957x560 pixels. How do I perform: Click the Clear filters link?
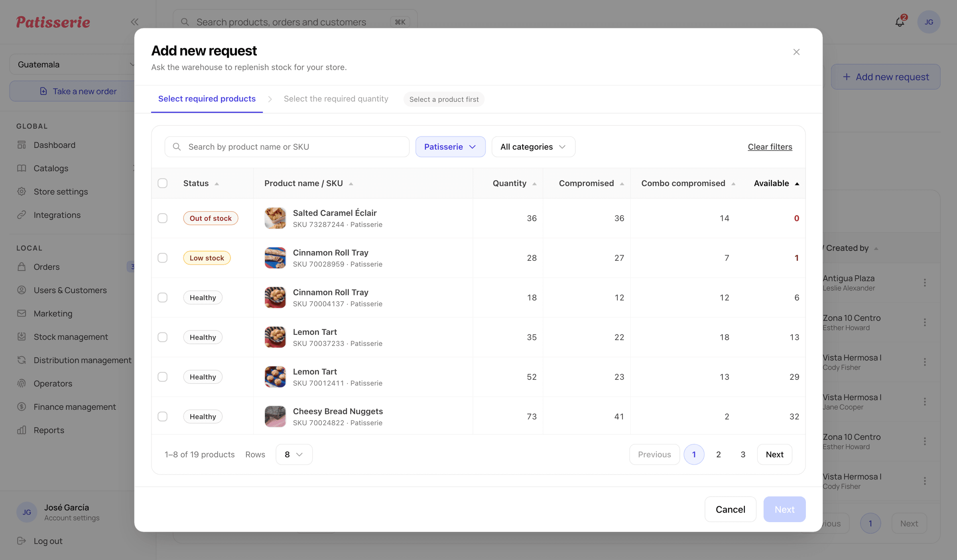(x=770, y=147)
